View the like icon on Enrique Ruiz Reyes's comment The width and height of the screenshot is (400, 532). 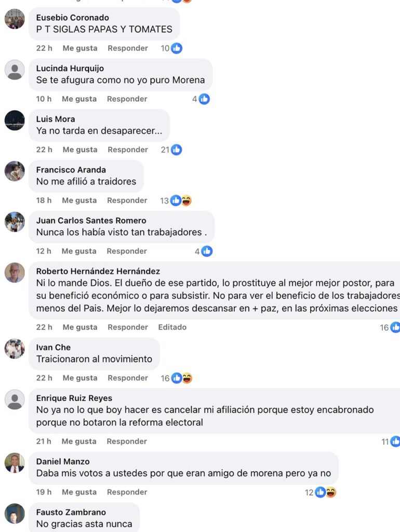click(395, 442)
